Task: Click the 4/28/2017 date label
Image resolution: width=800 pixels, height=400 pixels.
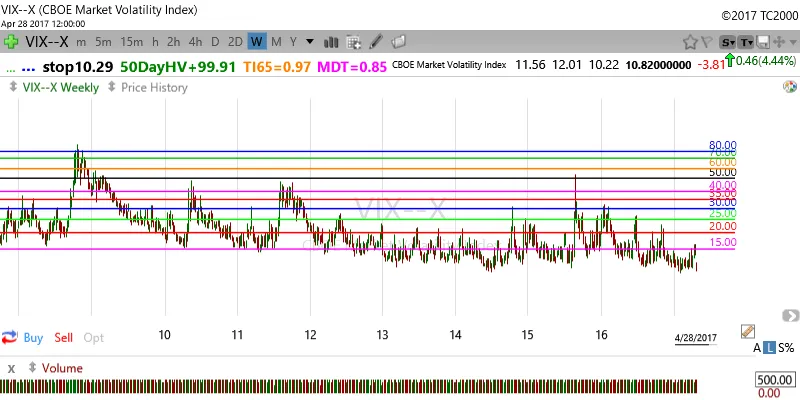Action: 695,338
